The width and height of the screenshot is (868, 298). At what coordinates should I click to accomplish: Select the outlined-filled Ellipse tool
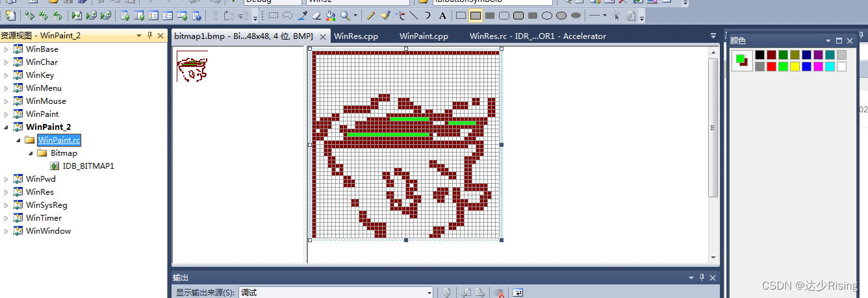click(x=561, y=15)
